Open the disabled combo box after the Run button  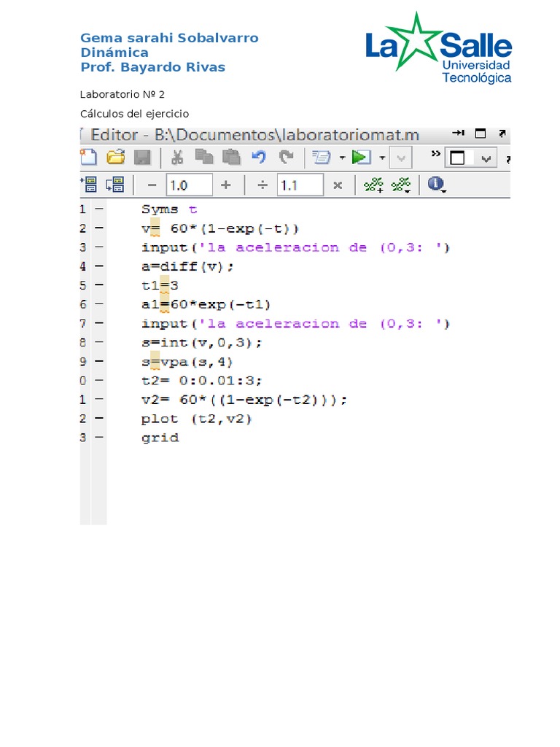[x=400, y=158]
